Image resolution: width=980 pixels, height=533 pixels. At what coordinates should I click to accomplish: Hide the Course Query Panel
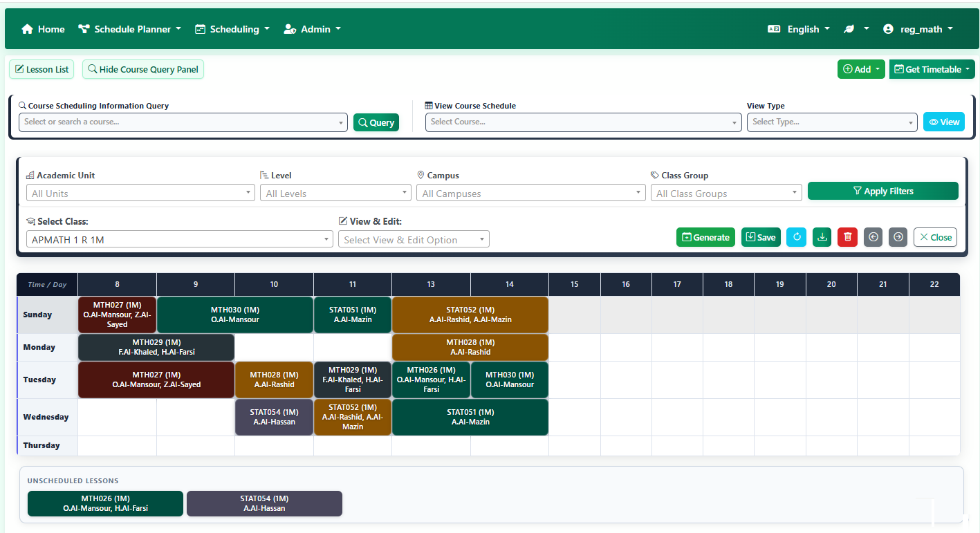point(142,69)
